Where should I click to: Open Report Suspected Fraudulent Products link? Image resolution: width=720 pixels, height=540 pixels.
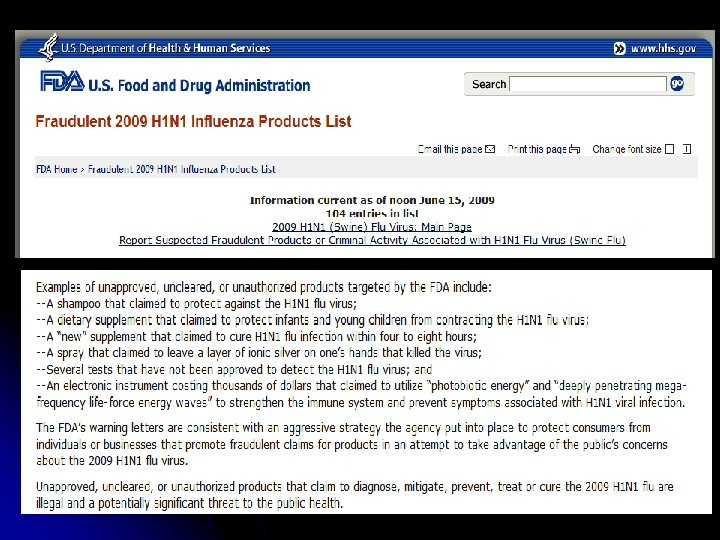pyautogui.click(x=372, y=240)
